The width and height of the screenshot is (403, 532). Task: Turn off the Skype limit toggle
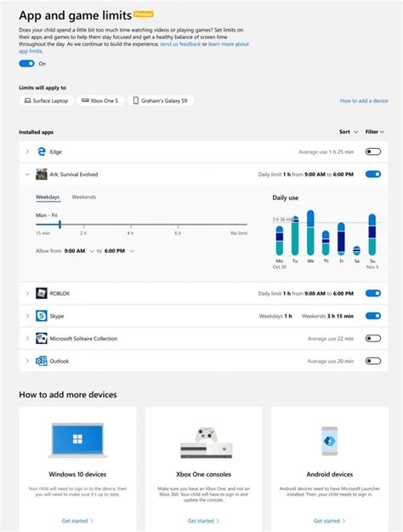pos(373,316)
